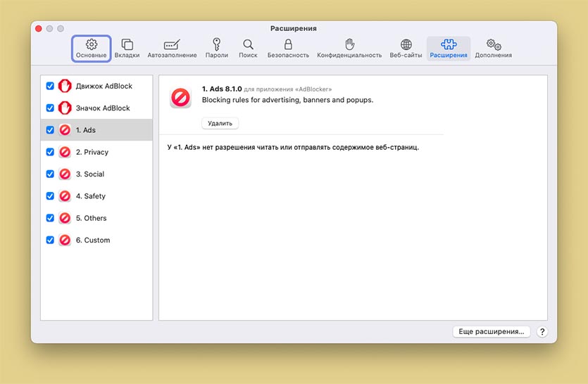Open the Безопасность lock icon
The image size is (588, 384).
pyautogui.click(x=288, y=44)
